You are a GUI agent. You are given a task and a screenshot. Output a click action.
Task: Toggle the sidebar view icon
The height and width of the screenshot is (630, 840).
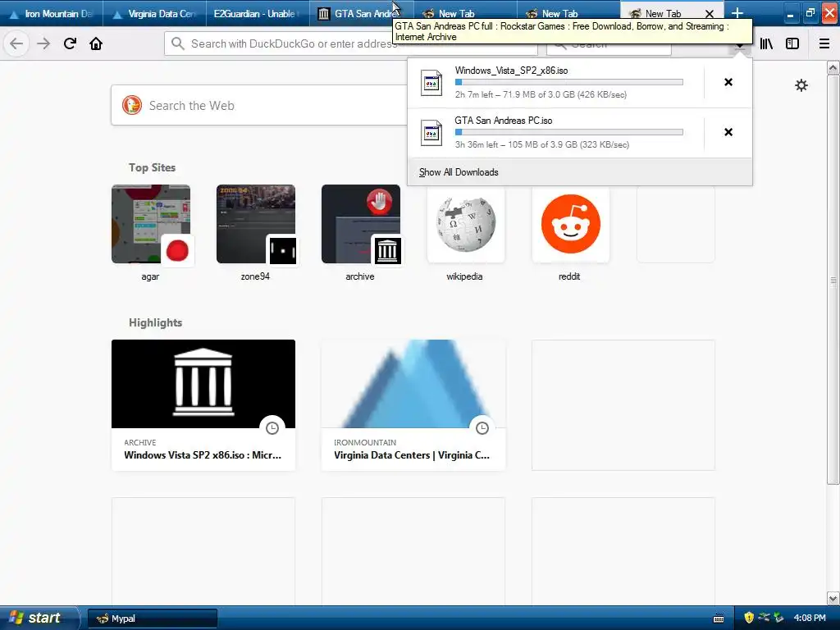[x=792, y=43]
